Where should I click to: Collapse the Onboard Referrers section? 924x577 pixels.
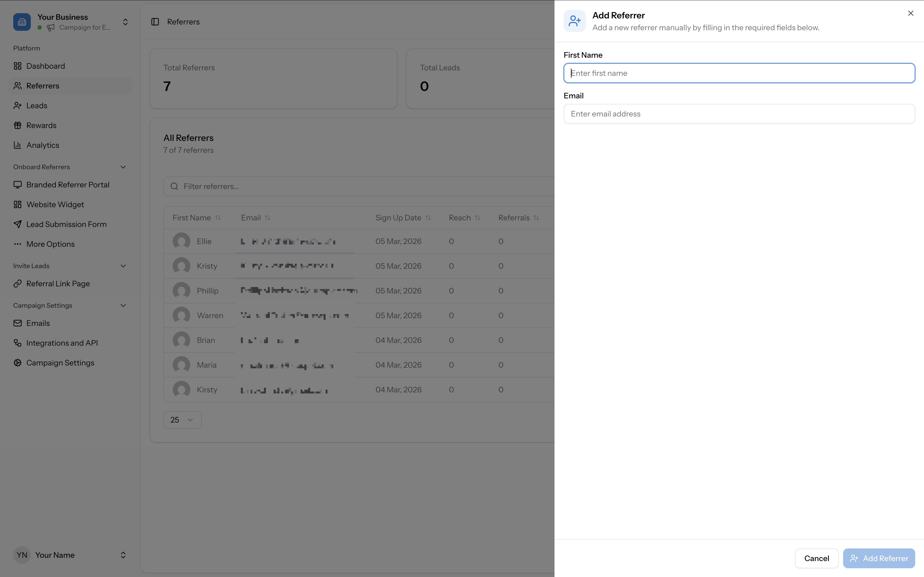[123, 167]
